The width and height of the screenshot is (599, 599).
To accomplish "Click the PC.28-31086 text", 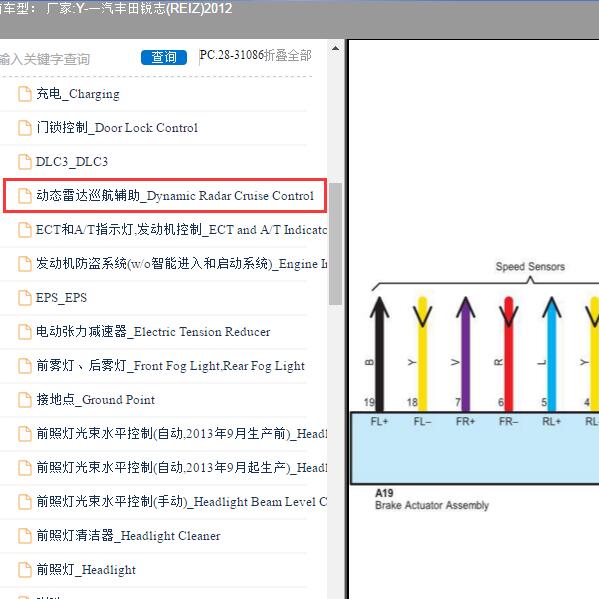I will pos(232,55).
